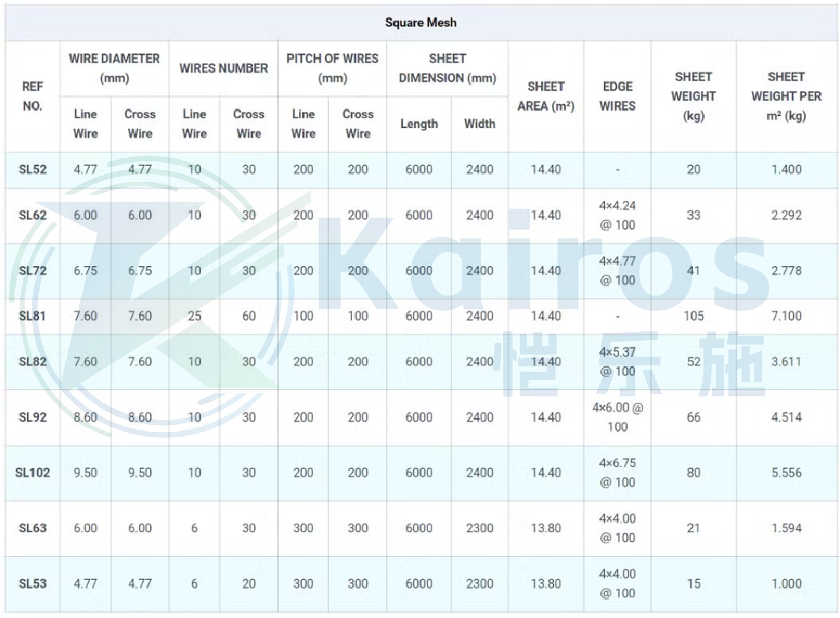Click the Width subheader cell
Image resolution: width=840 pixels, height=618 pixels.
tap(479, 124)
